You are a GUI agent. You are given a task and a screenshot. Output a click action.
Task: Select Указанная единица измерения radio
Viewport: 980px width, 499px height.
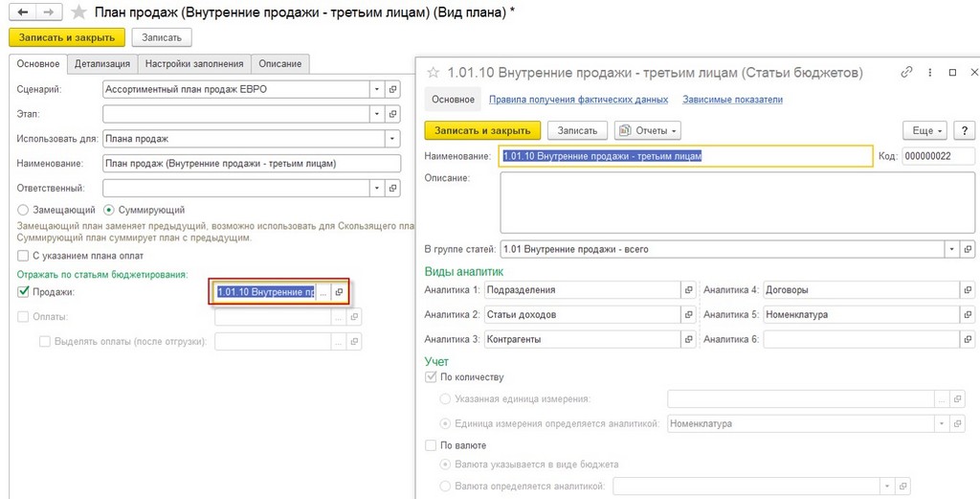click(x=445, y=398)
